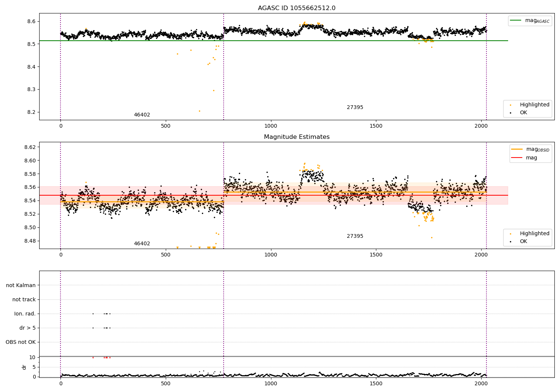Click x-axis tick 500 under the dr plot
Screen dimensions: 560x392
coord(166,384)
